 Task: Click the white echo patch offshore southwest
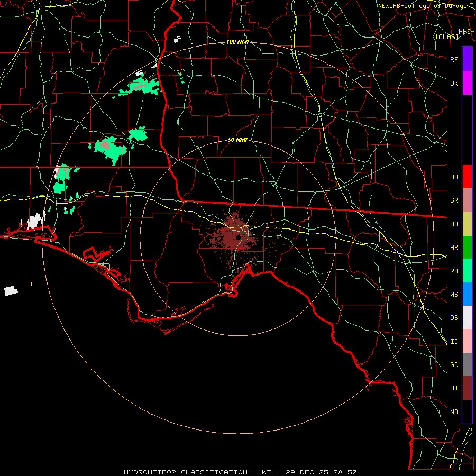[x=11, y=290]
